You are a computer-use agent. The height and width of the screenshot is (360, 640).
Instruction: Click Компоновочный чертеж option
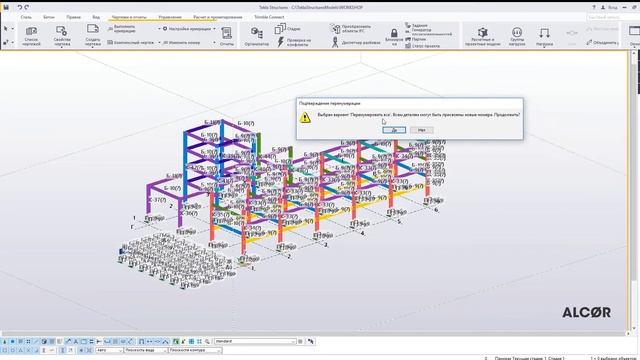[131, 42]
